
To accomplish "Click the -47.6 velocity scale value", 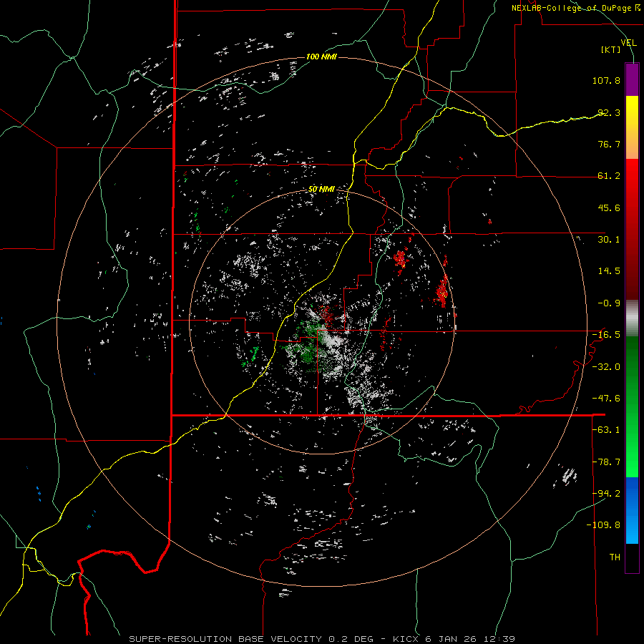I will [606, 399].
